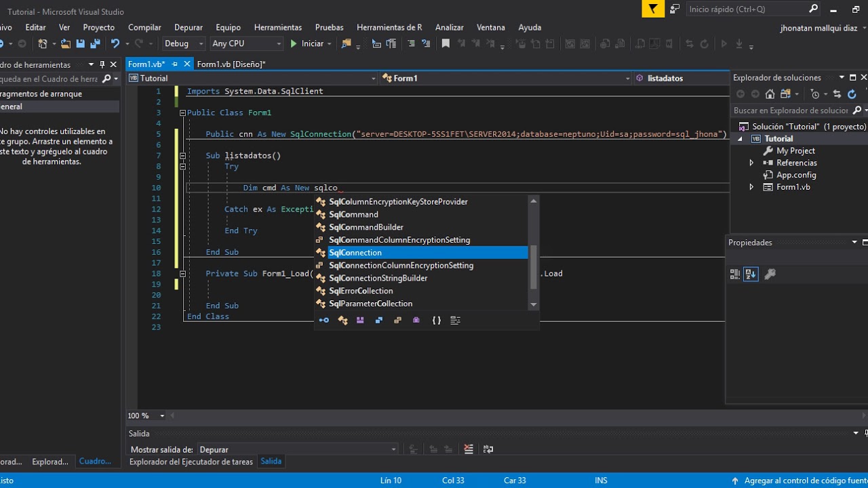
Task: Collapse the Tutorial project node
Action: click(740, 139)
